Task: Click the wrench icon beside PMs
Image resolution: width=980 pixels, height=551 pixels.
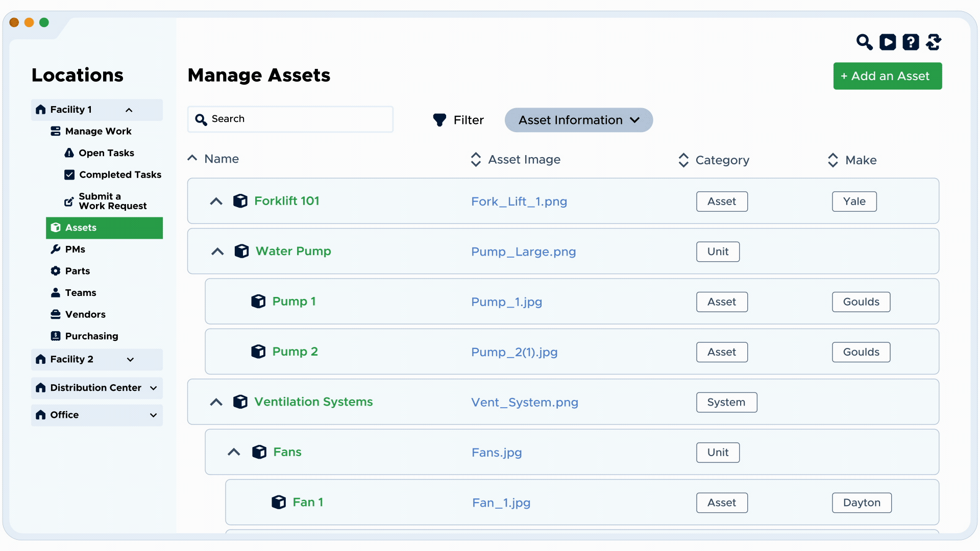Action: (x=56, y=249)
